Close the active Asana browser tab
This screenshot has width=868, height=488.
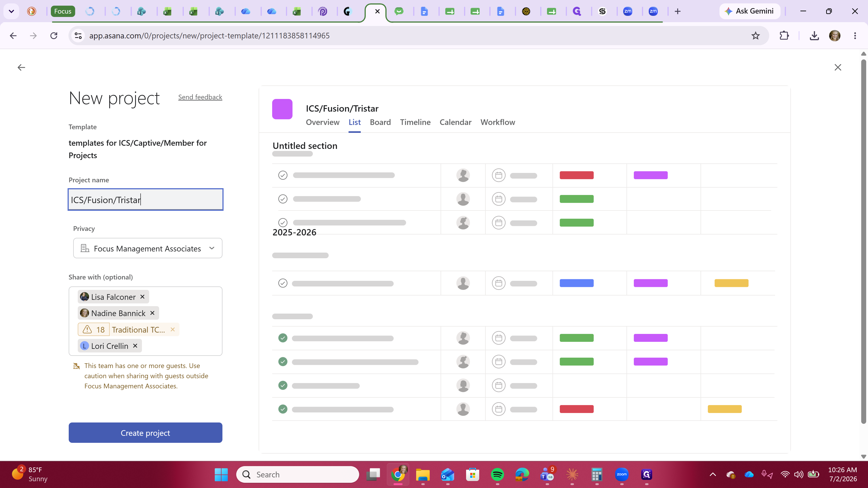tap(377, 12)
